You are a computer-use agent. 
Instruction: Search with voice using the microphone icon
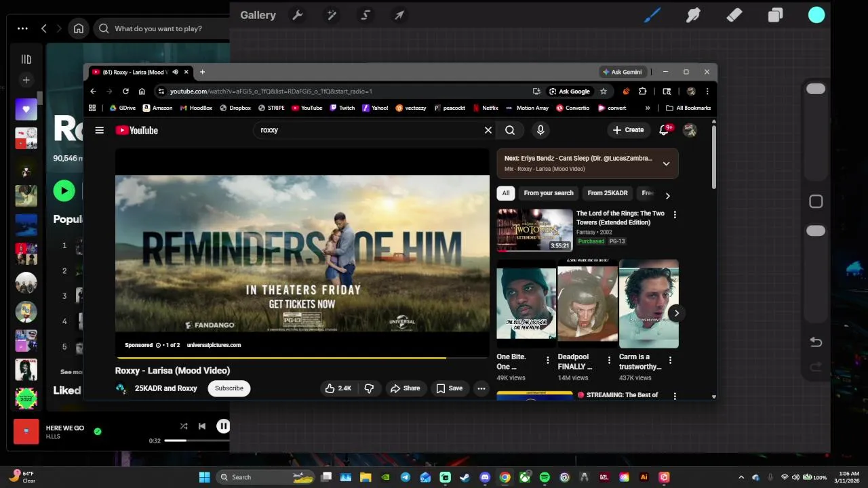click(x=540, y=130)
